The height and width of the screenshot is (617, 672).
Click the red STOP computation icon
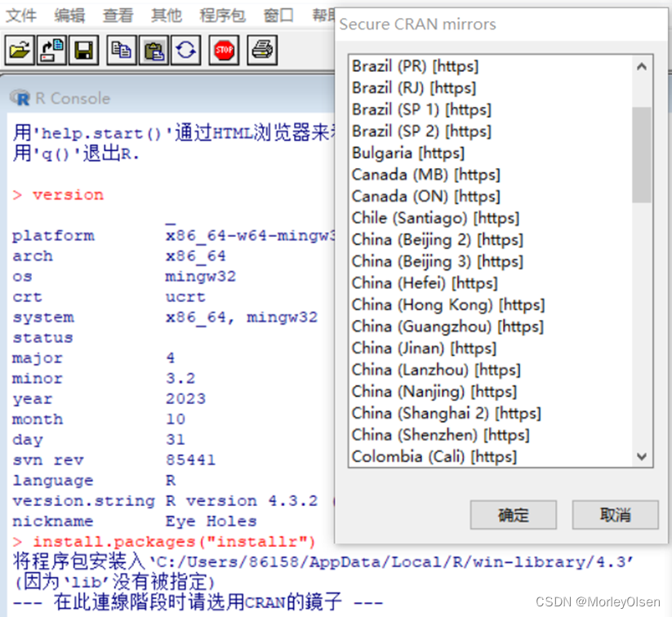point(224,50)
